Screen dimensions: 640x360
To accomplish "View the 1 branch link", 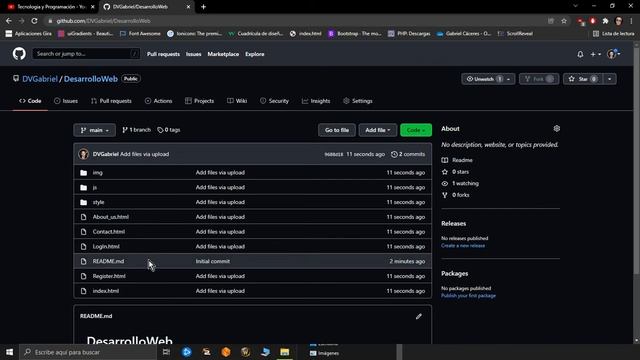I will pos(136,130).
